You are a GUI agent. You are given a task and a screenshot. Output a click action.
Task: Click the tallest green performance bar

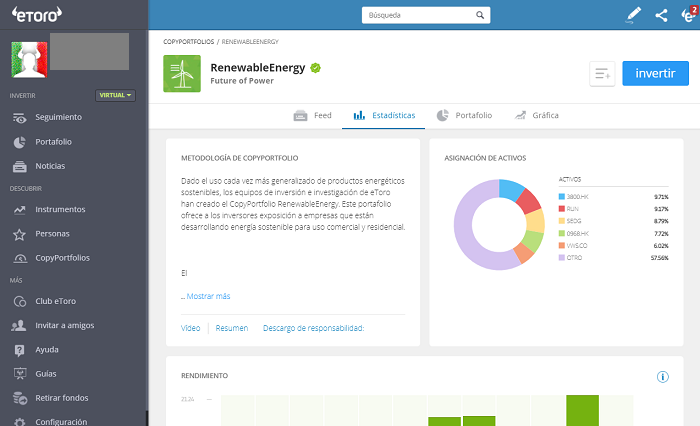583,410
